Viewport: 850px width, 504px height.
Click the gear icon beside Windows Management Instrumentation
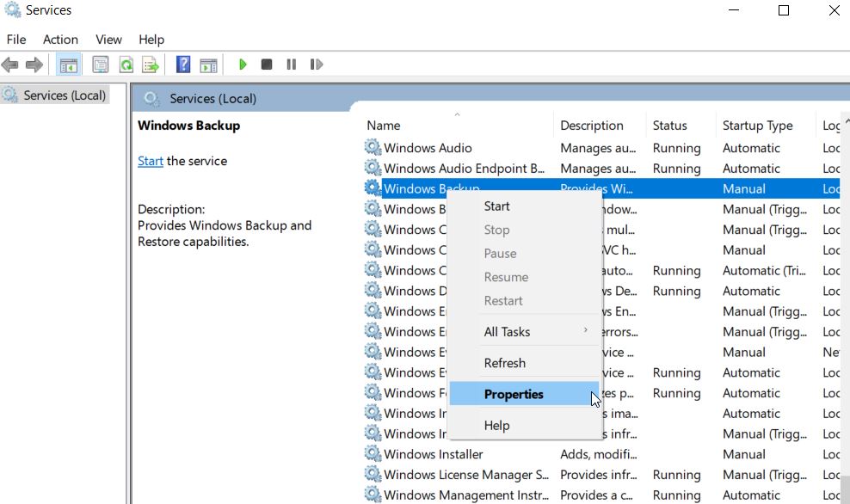[373, 495]
